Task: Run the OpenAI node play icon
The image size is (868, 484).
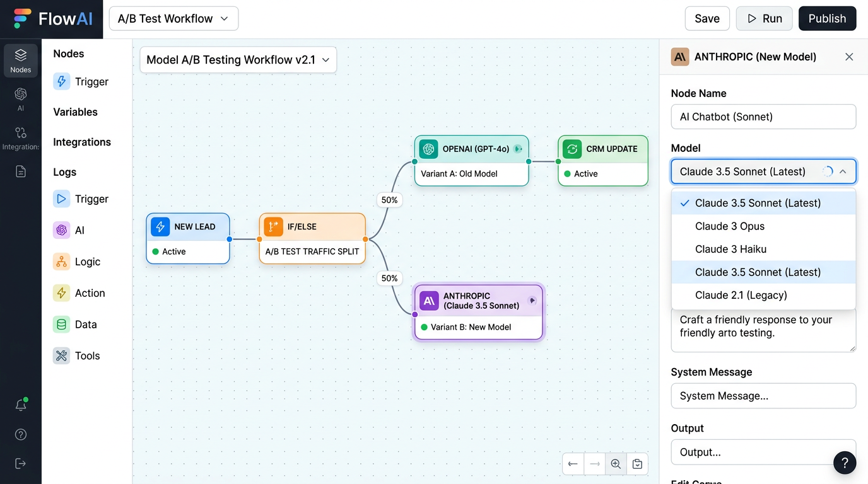Action: [518, 149]
